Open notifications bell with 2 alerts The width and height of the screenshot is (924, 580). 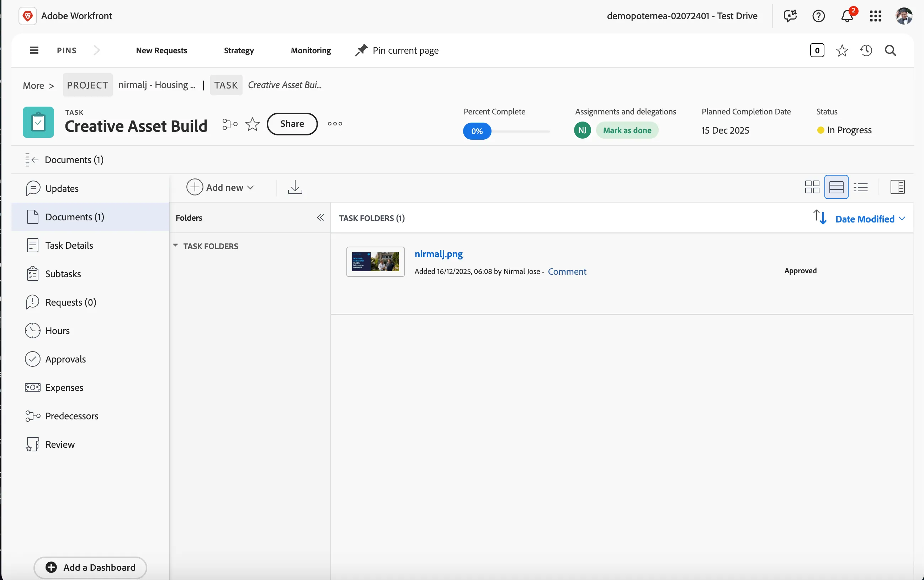847,16
